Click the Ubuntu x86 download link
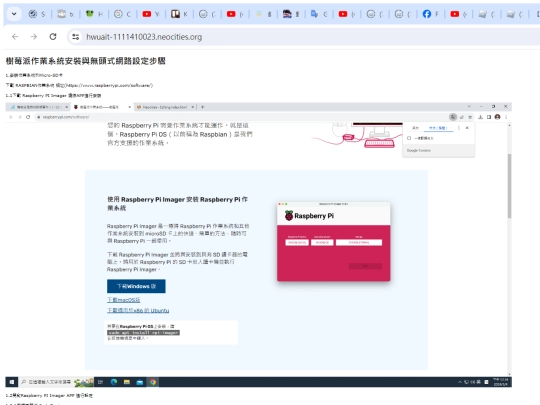 tap(138, 310)
